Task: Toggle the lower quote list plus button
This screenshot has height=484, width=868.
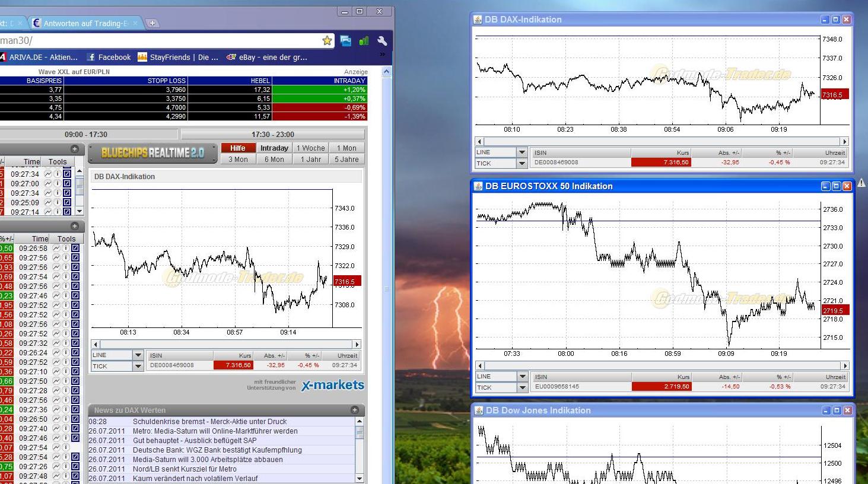Action: tap(75, 226)
